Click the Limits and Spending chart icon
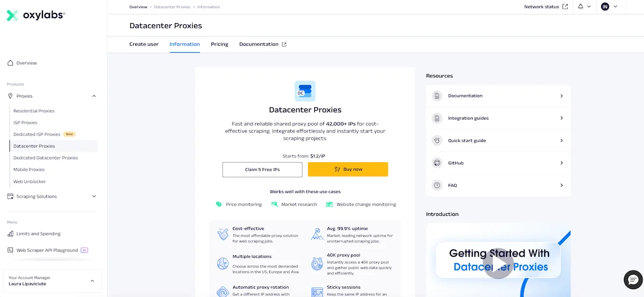Image resolution: width=644 pixels, height=297 pixels. (x=10, y=234)
